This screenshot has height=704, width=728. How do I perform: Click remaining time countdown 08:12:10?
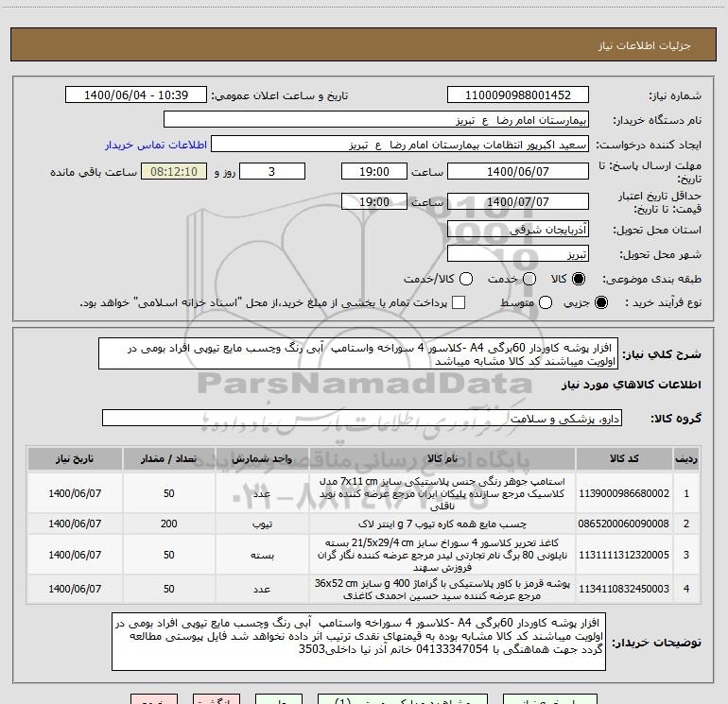pyautogui.click(x=174, y=171)
